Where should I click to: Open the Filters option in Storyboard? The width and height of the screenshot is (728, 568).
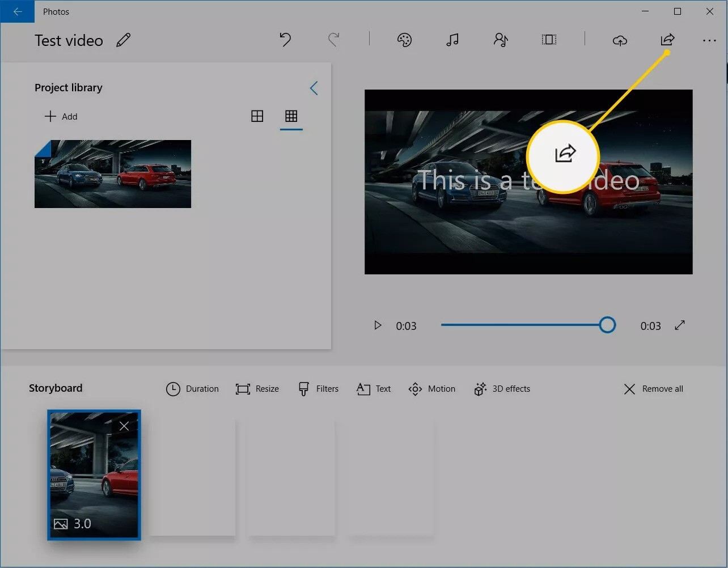click(x=318, y=389)
